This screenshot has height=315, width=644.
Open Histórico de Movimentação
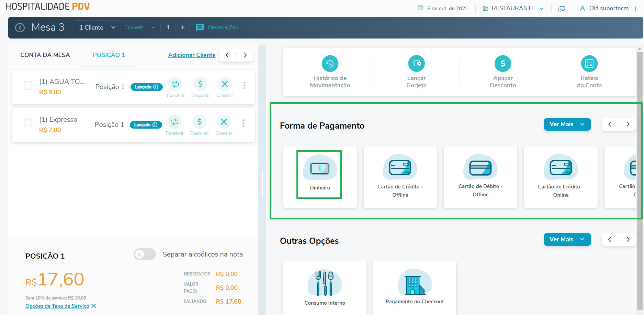(330, 72)
